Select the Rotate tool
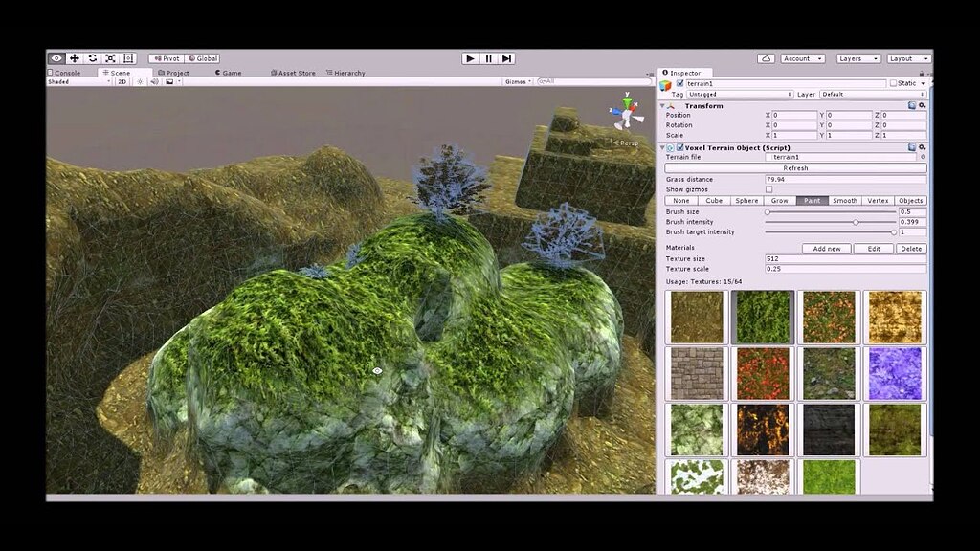Viewport: 980px width, 551px height. click(92, 58)
